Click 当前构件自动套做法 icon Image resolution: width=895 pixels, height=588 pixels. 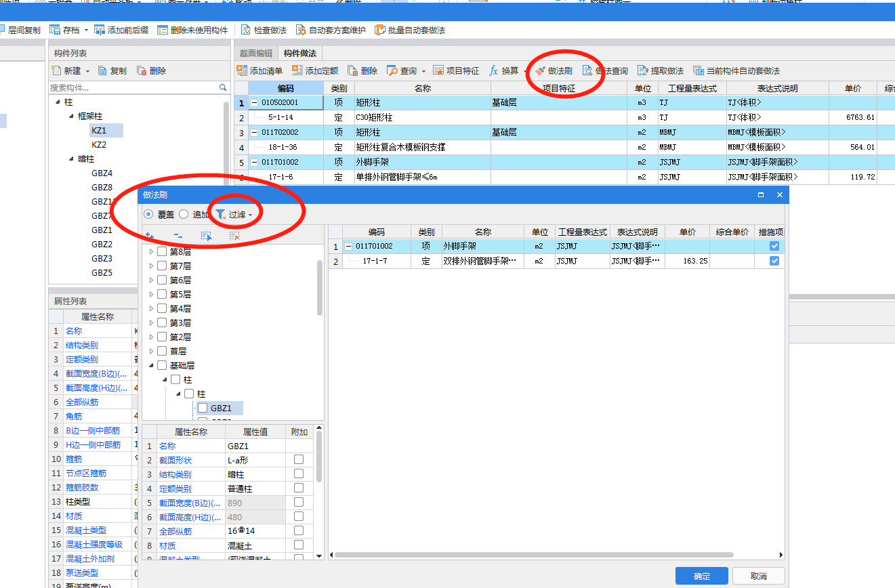[x=699, y=70]
